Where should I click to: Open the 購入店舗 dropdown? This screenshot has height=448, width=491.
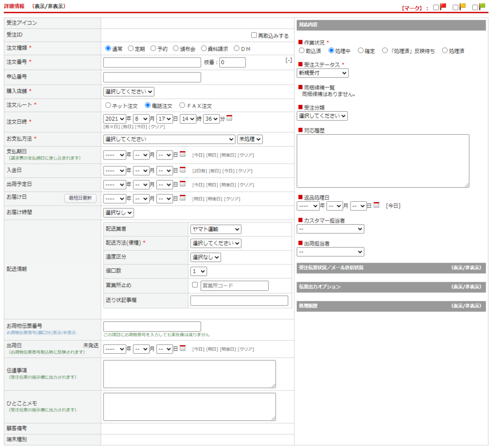click(x=129, y=92)
